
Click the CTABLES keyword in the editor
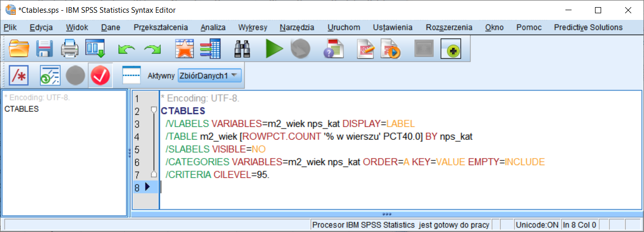183,111
